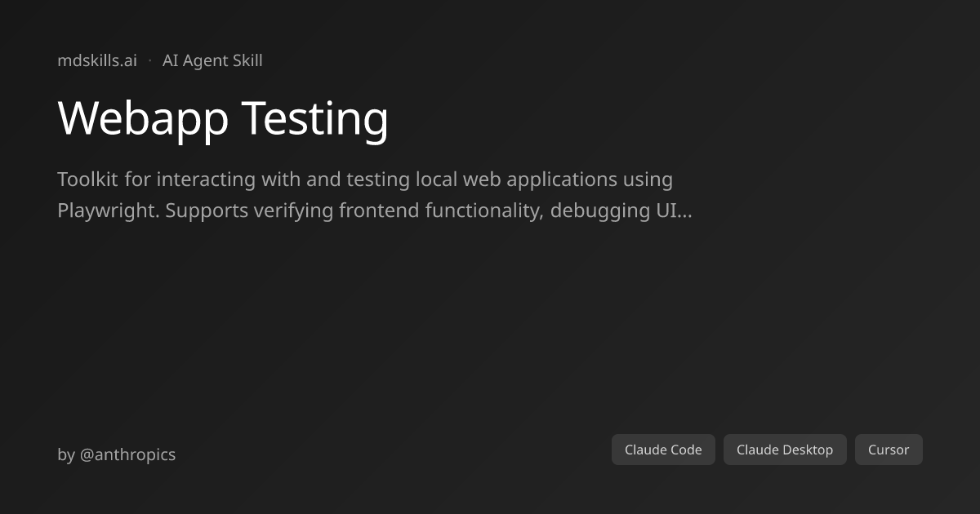Open the author link @anthropics
The height and width of the screenshot is (514, 980).
[127, 454]
